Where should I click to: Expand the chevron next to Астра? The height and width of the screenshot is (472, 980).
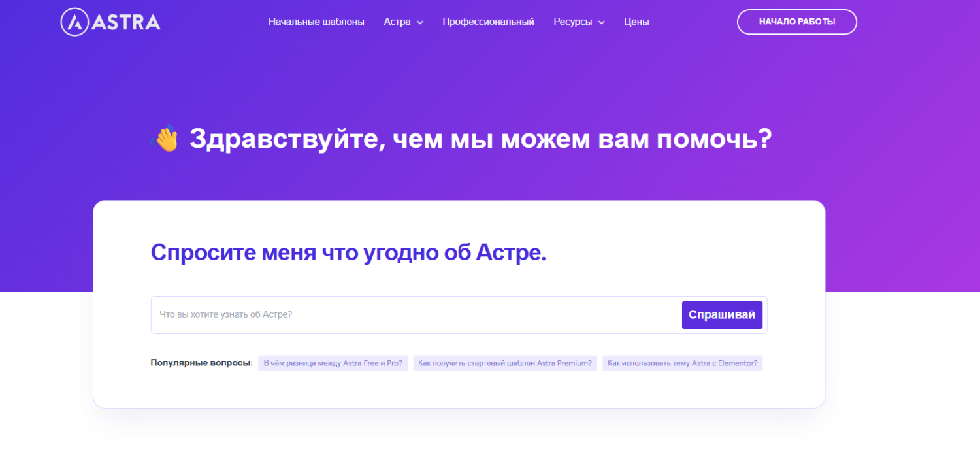pos(420,22)
